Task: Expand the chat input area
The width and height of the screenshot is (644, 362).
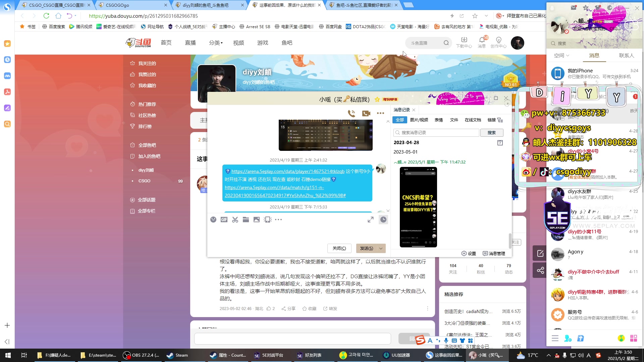Action: pyautogui.click(x=371, y=220)
